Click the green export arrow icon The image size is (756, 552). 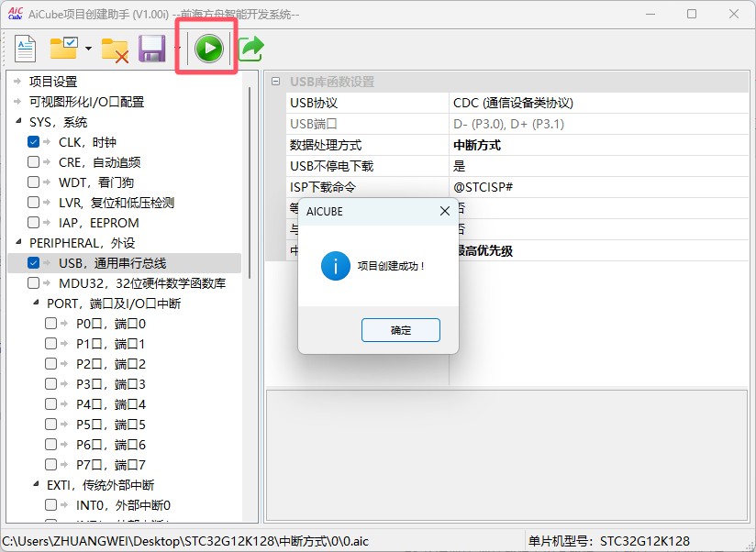point(251,49)
